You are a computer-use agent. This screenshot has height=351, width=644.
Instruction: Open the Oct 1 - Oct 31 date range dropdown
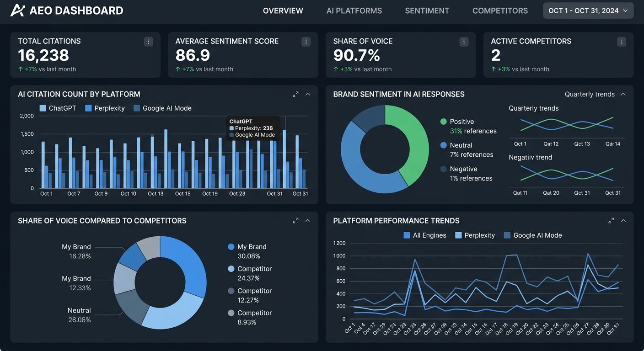point(588,11)
